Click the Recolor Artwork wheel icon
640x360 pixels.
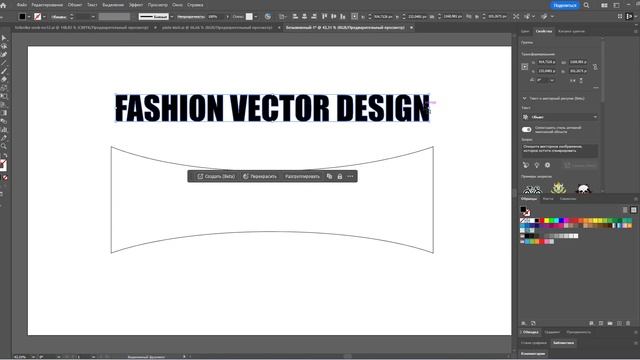(x=268, y=17)
